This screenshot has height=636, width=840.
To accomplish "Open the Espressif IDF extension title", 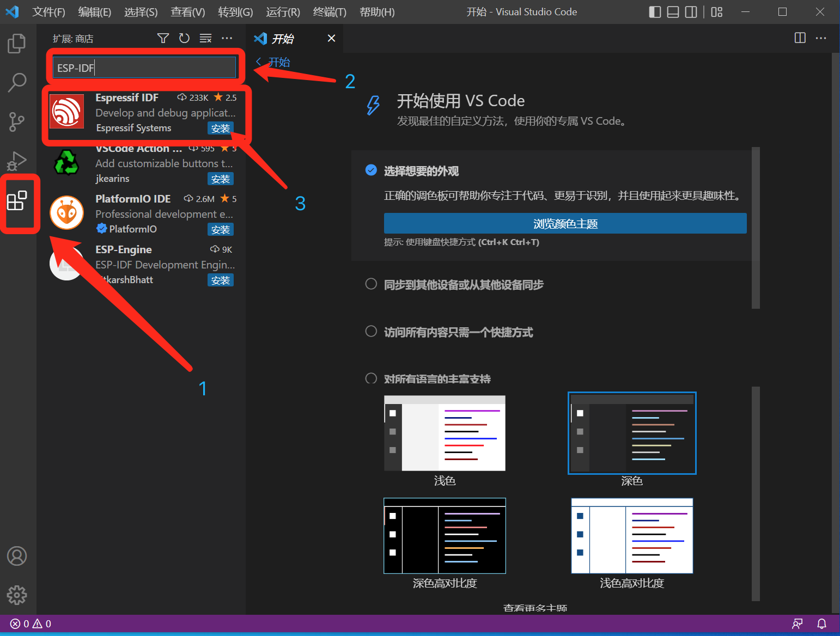I will point(127,97).
